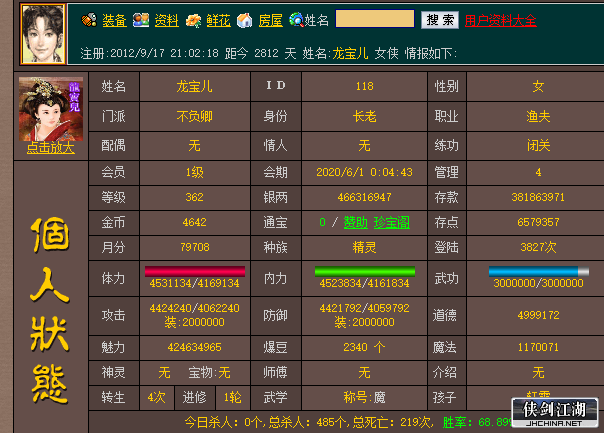Image resolution: width=604 pixels, height=433 pixels.
Task: Click the 月分 value 79708
Action: tap(195, 247)
